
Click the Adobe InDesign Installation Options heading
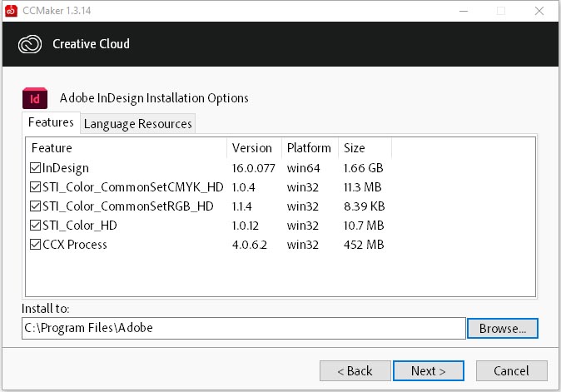[x=154, y=98]
